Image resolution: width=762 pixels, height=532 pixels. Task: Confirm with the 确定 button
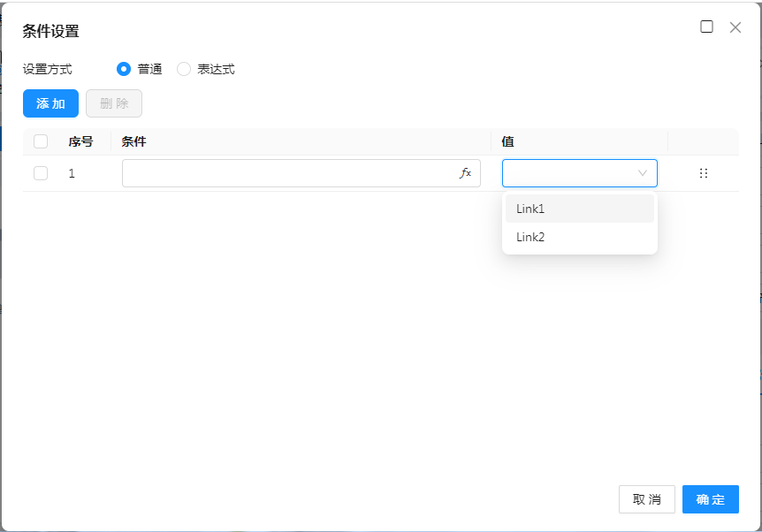pyautogui.click(x=710, y=499)
